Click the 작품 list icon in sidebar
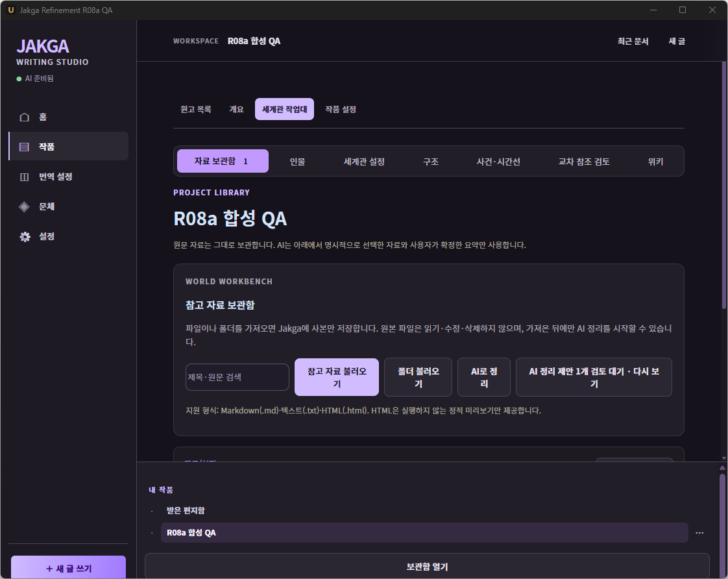Screen dimensions: 728x579 tap(24, 147)
